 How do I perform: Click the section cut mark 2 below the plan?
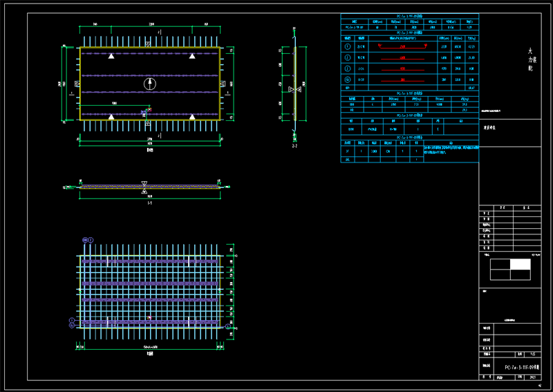click(x=160, y=136)
